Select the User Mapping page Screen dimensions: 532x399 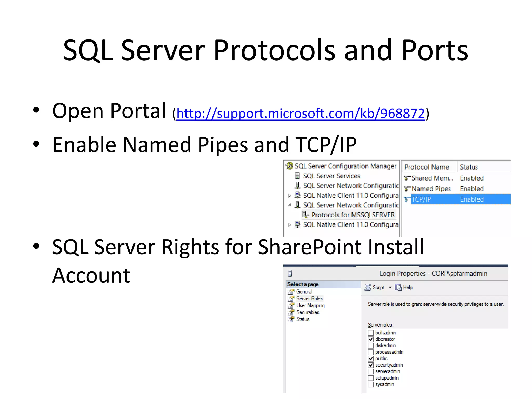pyautogui.click(x=311, y=305)
